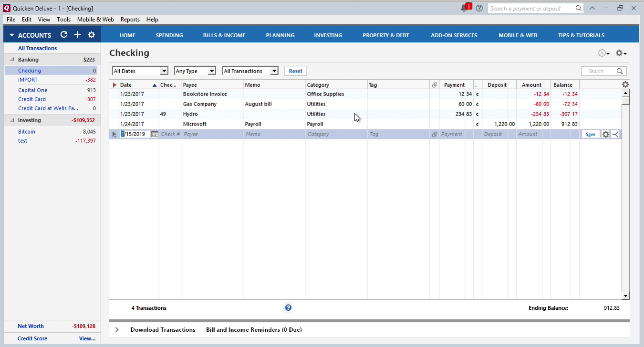This screenshot has width=644, height=347.
Task: Click the Hydro payee cell
Action: [x=213, y=114]
